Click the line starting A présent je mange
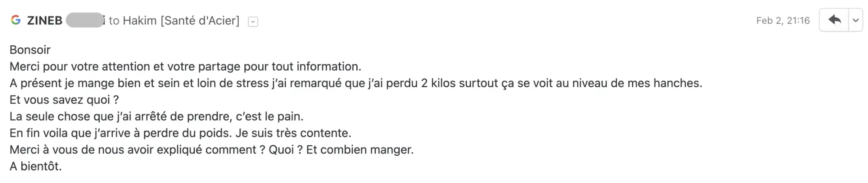Viewport: 868px width, 183px height. tap(356, 83)
